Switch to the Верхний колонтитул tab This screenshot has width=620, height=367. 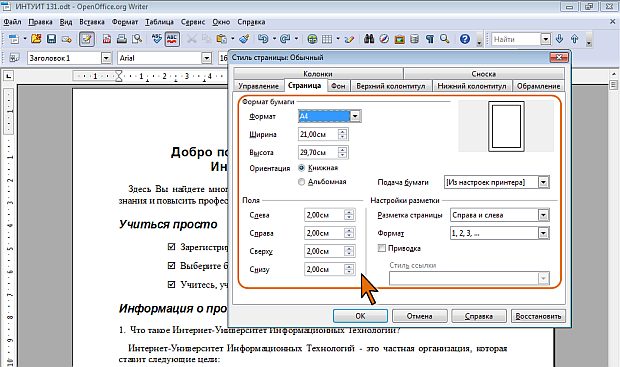(391, 86)
